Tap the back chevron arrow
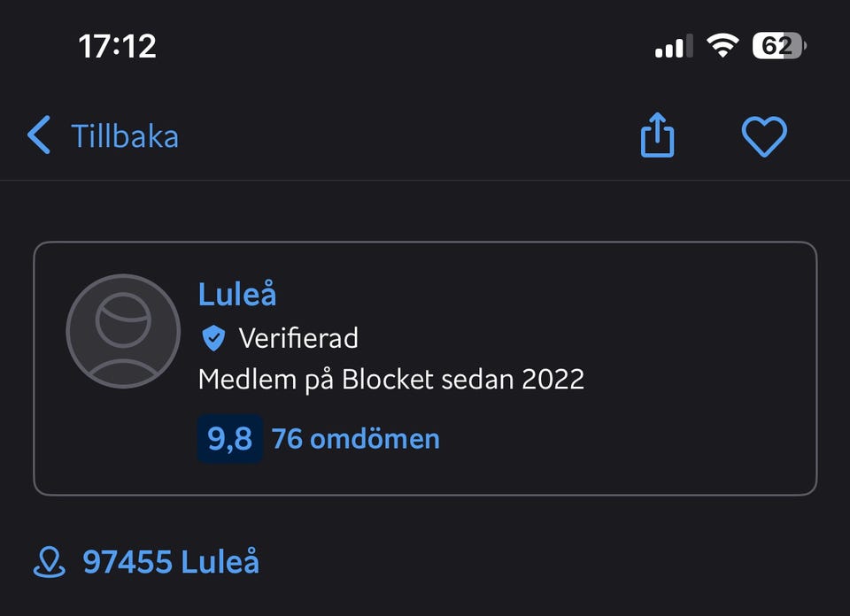The height and width of the screenshot is (616, 850). pyautogui.click(x=39, y=136)
